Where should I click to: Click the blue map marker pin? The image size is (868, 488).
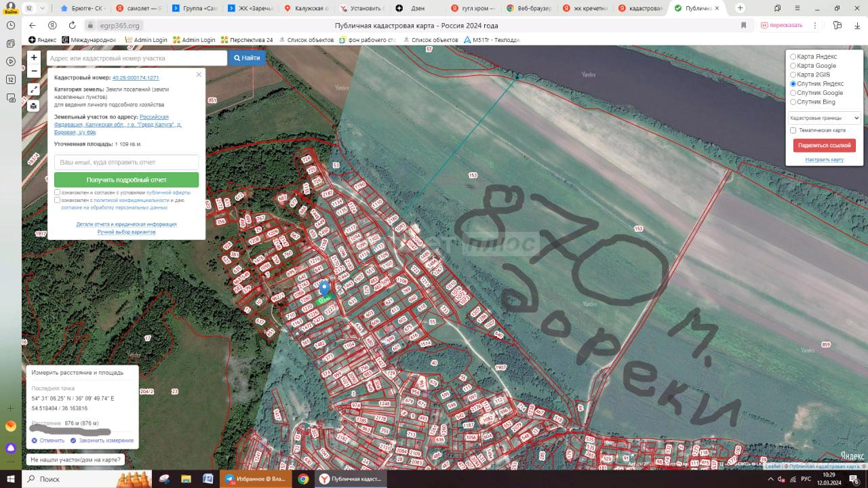(324, 289)
